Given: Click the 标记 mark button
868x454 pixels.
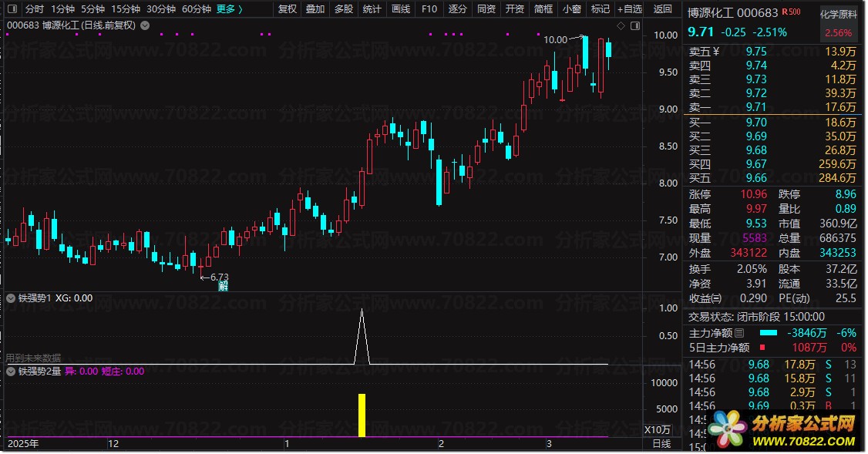Looking at the screenshot, I should tap(600, 8).
